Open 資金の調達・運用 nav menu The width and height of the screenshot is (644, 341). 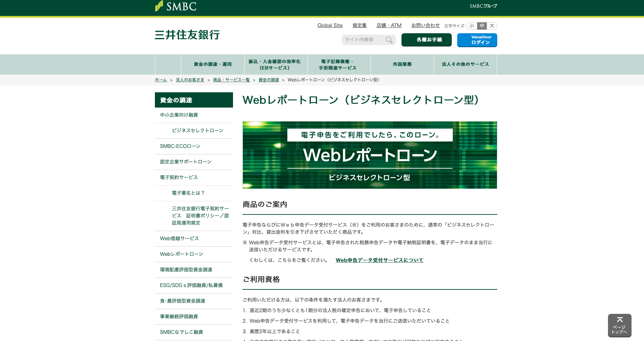pos(213,64)
